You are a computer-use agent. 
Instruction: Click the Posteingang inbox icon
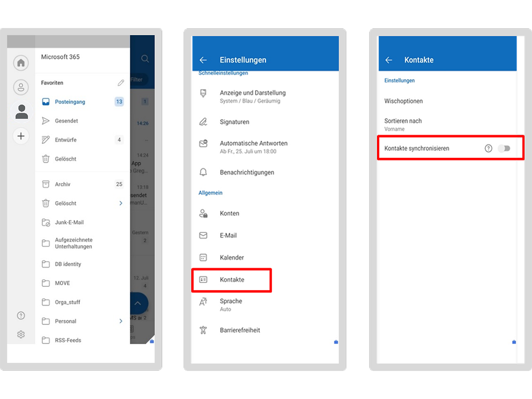[46, 102]
